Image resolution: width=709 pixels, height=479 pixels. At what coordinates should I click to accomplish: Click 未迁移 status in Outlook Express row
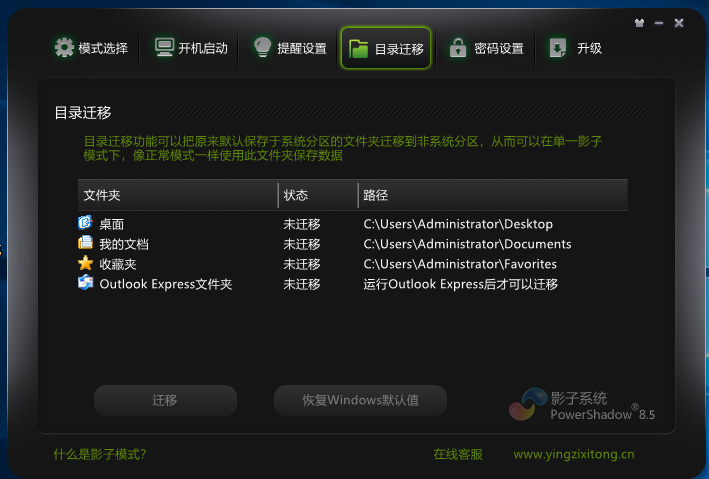pyautogui.click(x=302, y=284)
